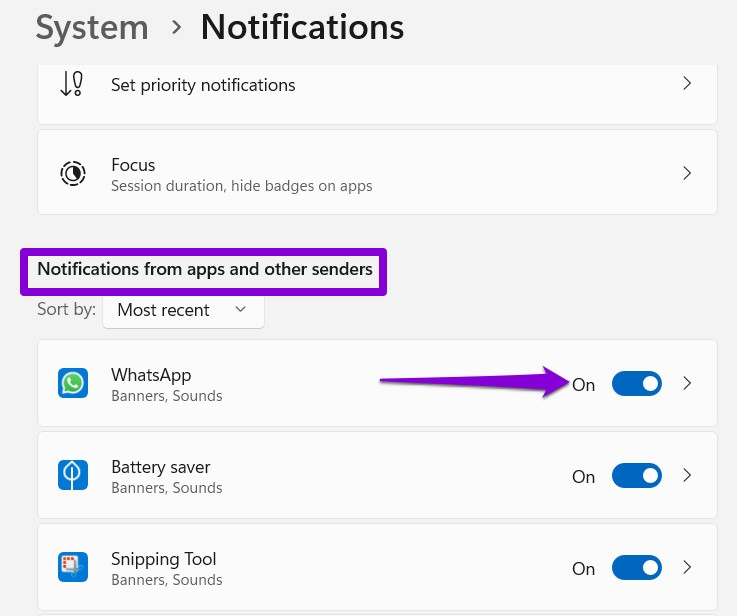This screenshot has height=616, width=737.
Task: Open WhatsApp notification details chevron
Action: [687, 383]
